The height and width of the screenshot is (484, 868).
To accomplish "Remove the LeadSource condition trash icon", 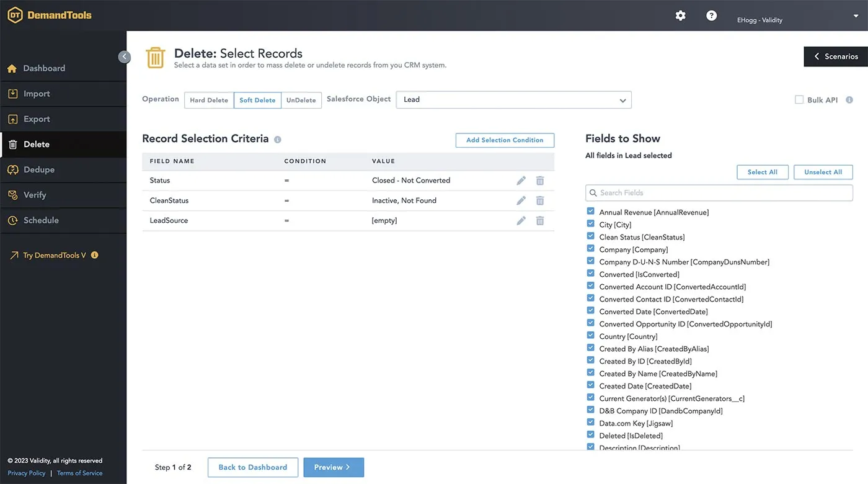I will (x=540, y=220).
